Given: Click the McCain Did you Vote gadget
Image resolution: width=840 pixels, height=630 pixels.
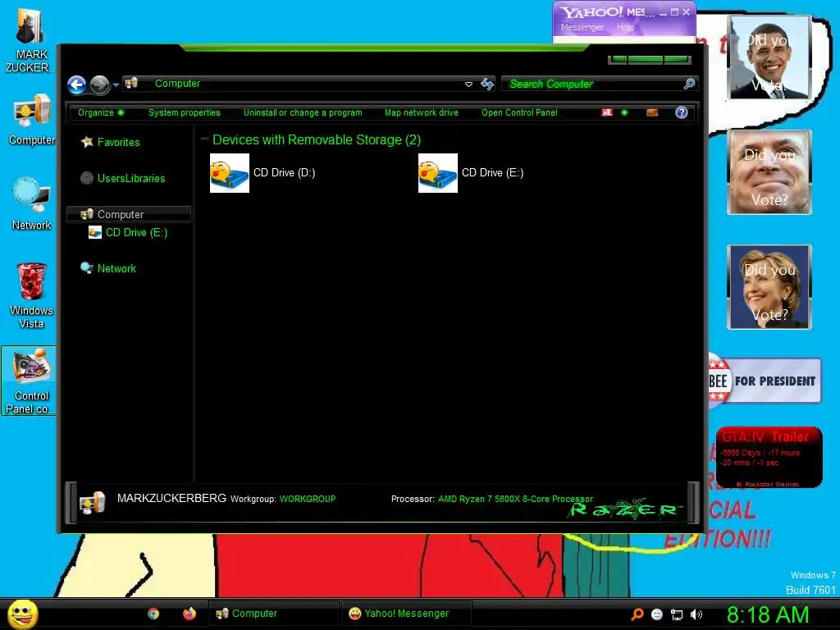Looking at the screenshot, I should click(769, 172).
